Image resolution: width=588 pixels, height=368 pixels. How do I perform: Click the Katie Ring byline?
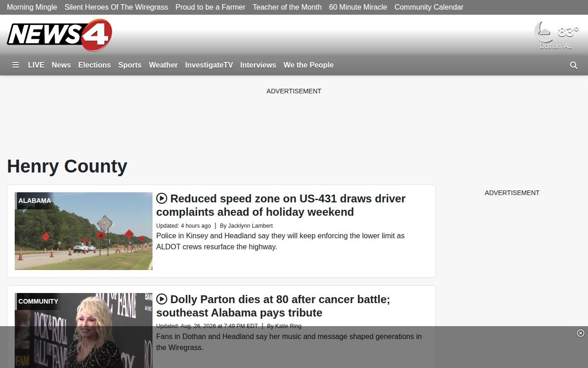point(288,326)
